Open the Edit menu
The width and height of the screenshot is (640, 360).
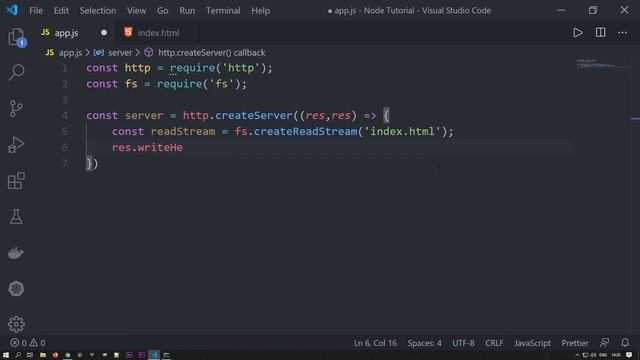pyautogui.click(x=61, y=11)
